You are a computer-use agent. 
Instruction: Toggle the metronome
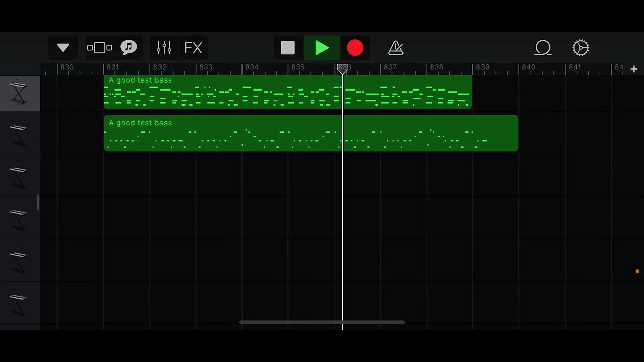(396, 48)
